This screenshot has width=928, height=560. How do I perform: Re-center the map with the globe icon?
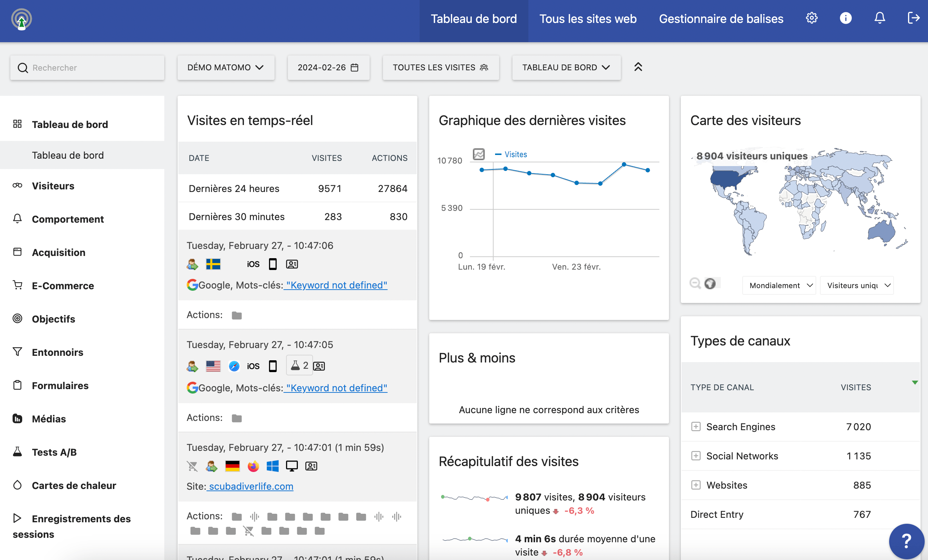[711, 284]
